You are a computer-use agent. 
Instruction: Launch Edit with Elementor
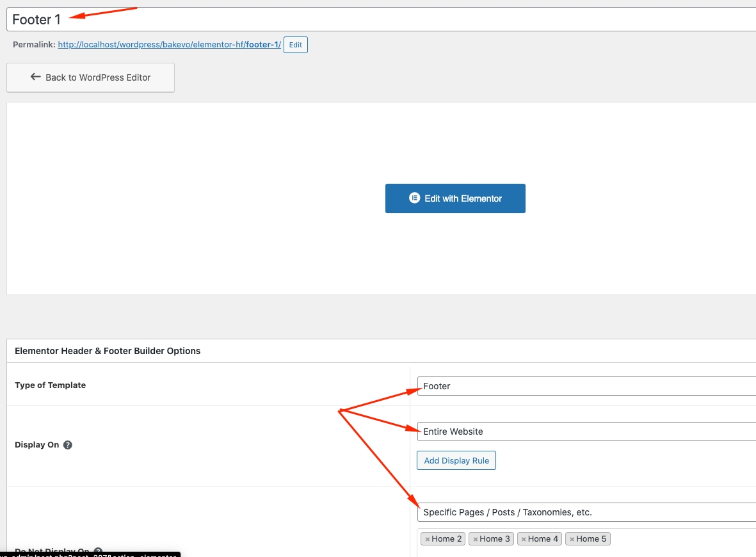point(455,198)
